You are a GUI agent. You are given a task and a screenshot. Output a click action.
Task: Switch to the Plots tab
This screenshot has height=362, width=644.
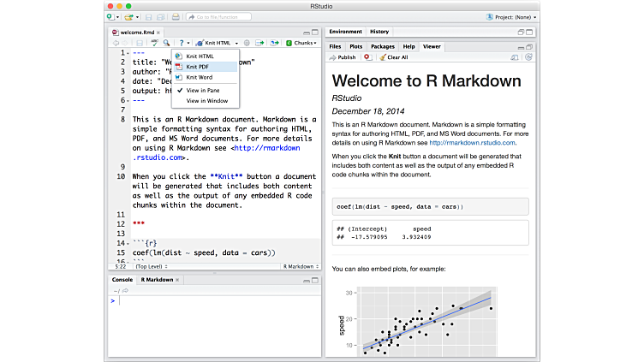tap(355, 46)
